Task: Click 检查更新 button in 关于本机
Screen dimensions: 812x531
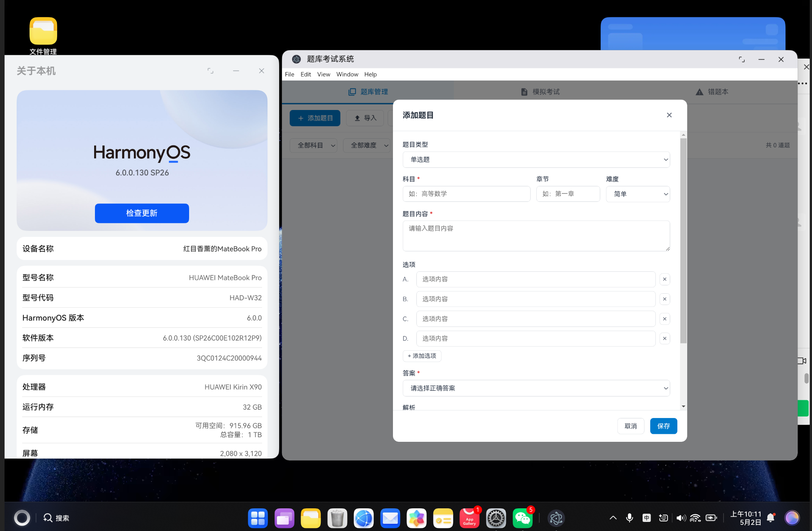Action: (x=142, y=213)
